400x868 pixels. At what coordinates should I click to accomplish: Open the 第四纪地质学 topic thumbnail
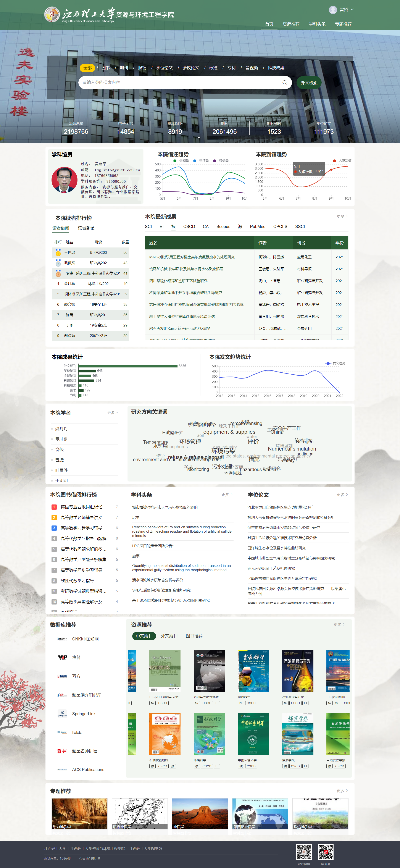[x=260, y=814]
